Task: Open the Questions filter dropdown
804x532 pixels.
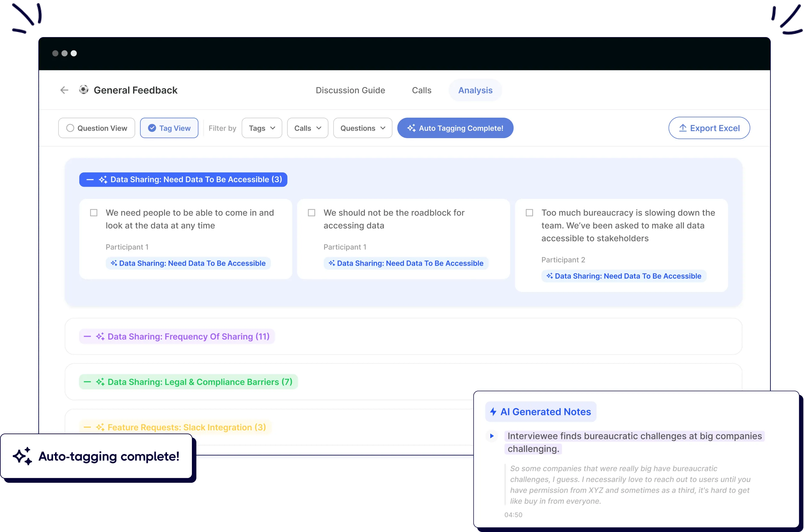Action: point(362,128)
